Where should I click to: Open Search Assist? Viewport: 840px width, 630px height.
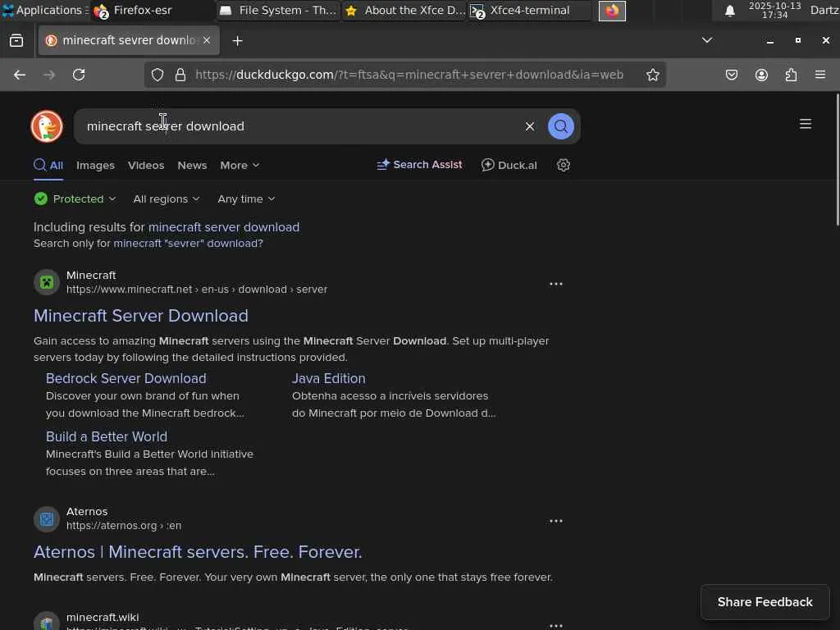[x=419, y=165]
